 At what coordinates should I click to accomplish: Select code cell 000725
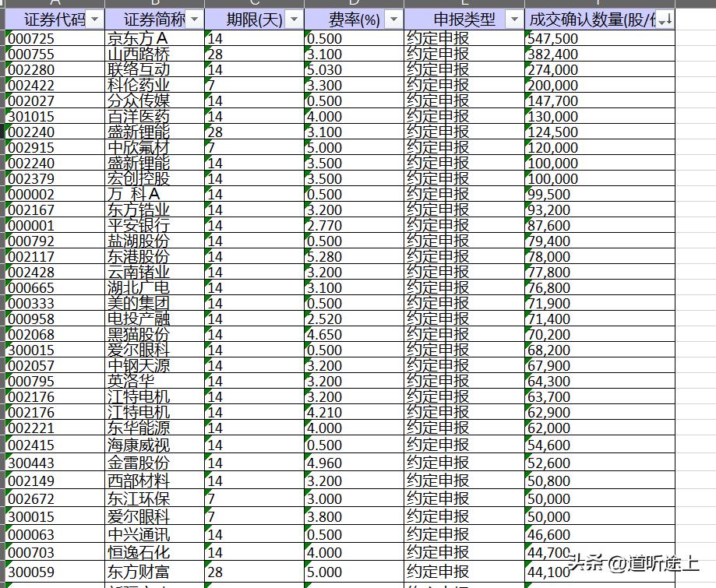[x=55, y=38]
